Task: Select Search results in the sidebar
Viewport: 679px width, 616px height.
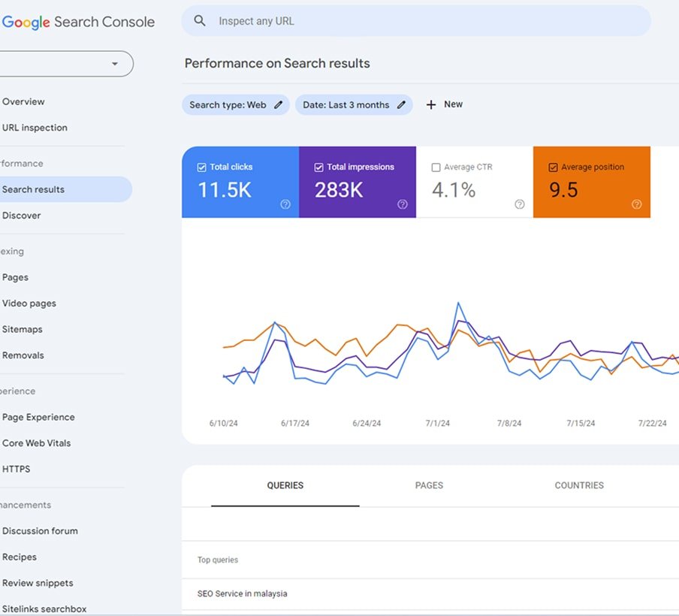Action: (65, 189)
